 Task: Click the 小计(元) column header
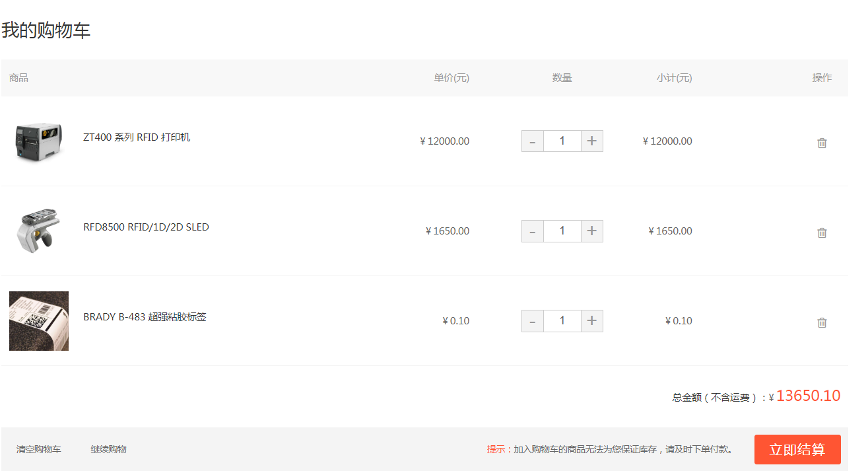(674, 78)
